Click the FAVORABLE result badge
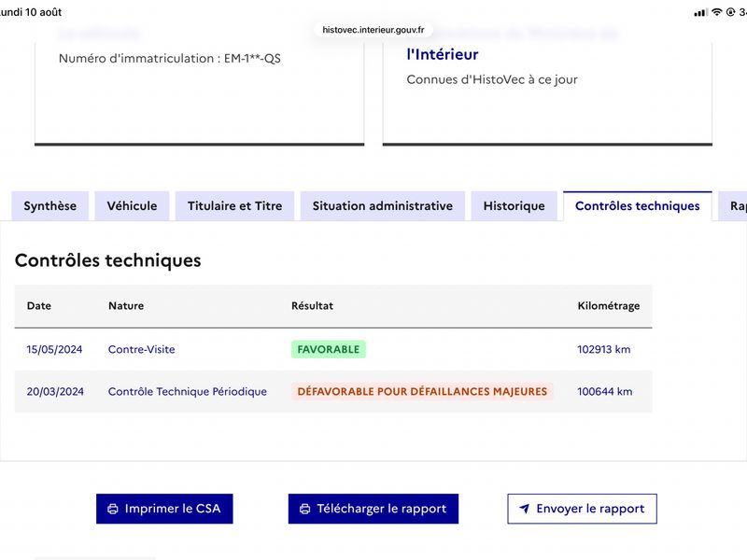Viewport: 747px width, 560px height. (329, 349)
